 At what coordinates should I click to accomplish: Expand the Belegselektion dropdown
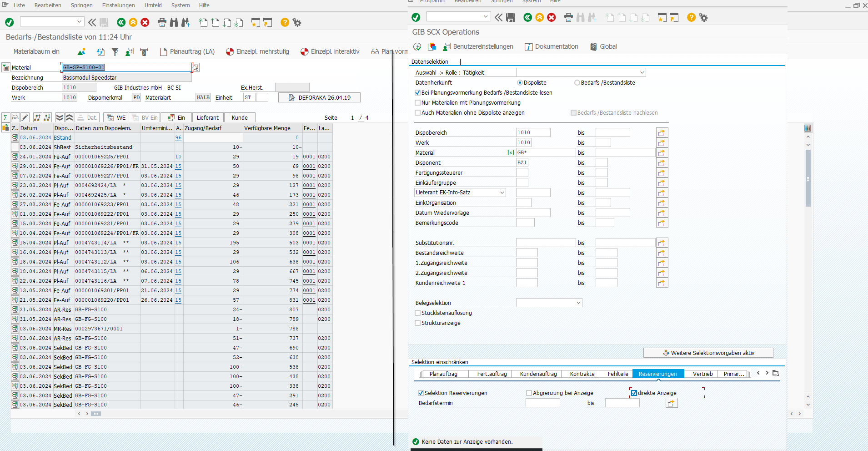coord(578,303)
